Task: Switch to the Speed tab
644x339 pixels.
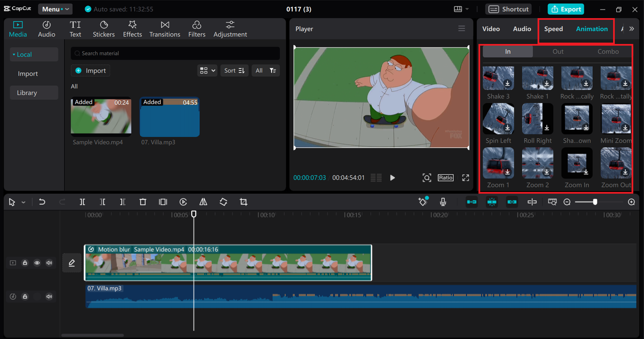Action: pos(553,29)
